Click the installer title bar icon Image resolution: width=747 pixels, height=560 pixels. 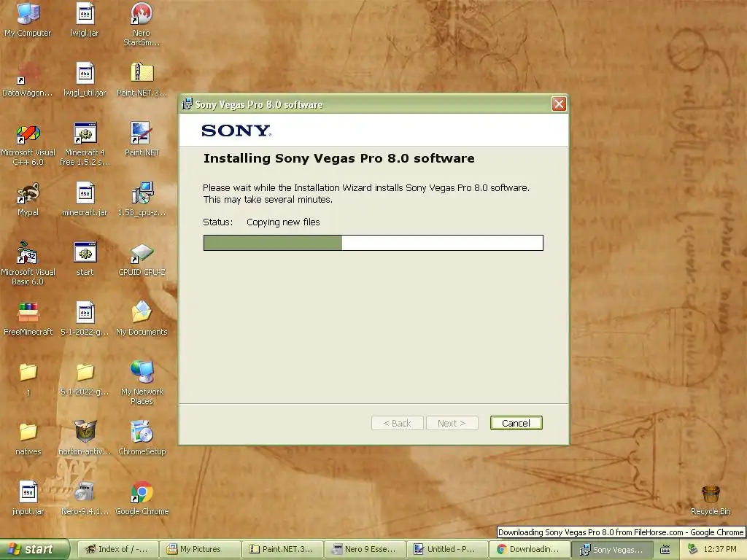(187, 104)
